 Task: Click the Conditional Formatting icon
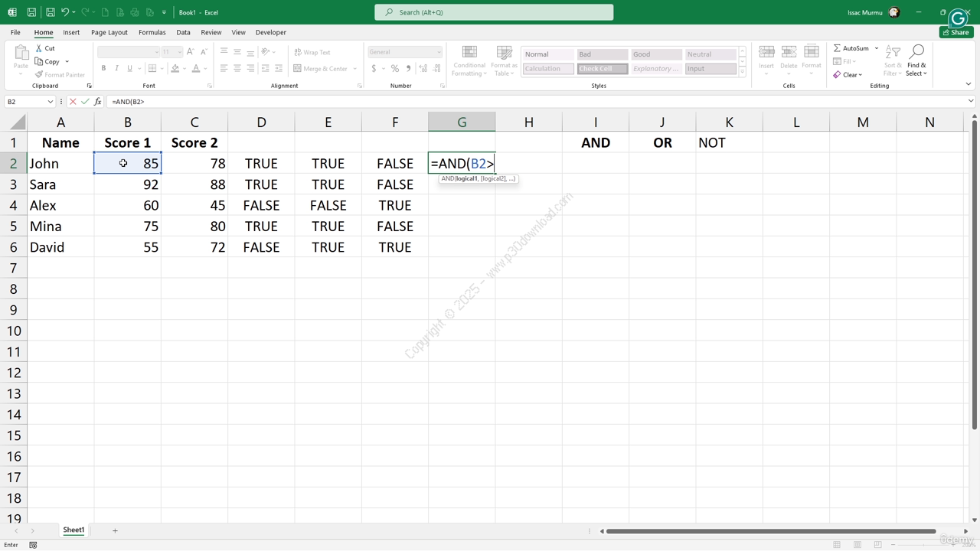pos(469,54)
